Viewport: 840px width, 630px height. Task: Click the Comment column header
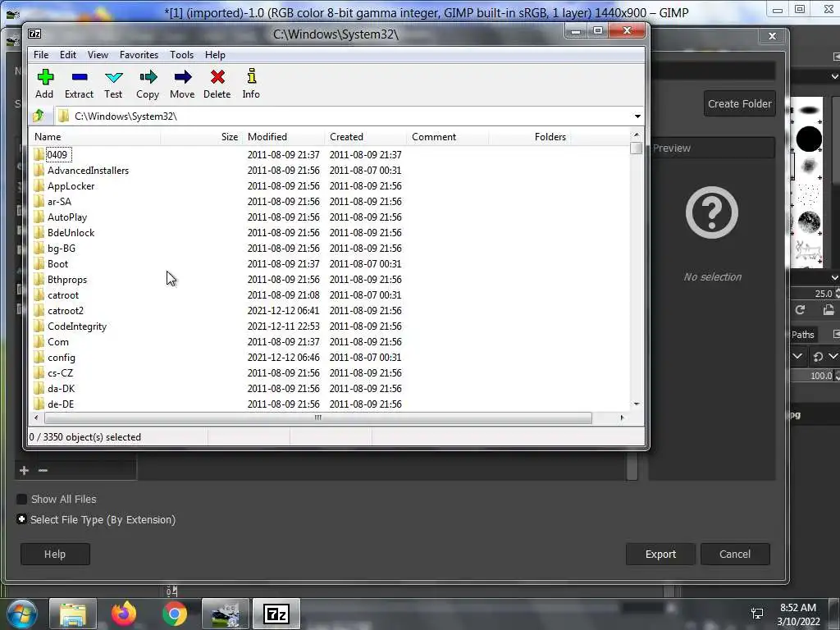448,137
